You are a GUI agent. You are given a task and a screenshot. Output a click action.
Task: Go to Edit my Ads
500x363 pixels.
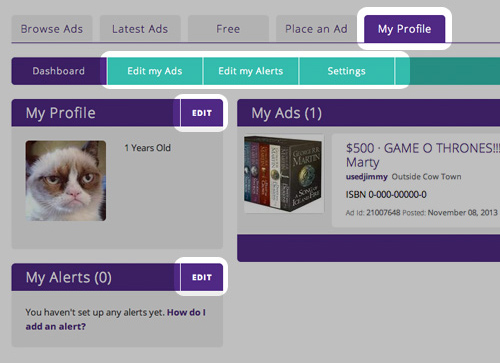pyautogui.click(x=155, y=71)
